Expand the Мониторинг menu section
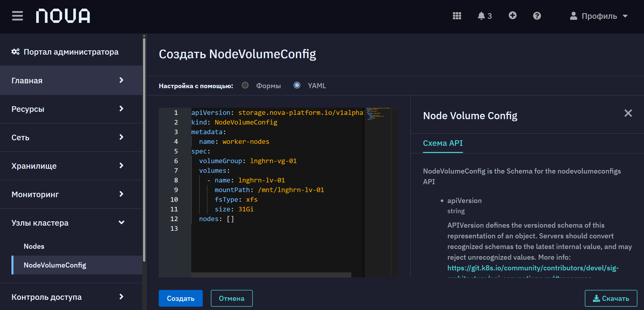Viewport: 644px width, 310px height. tap(71, 194)
